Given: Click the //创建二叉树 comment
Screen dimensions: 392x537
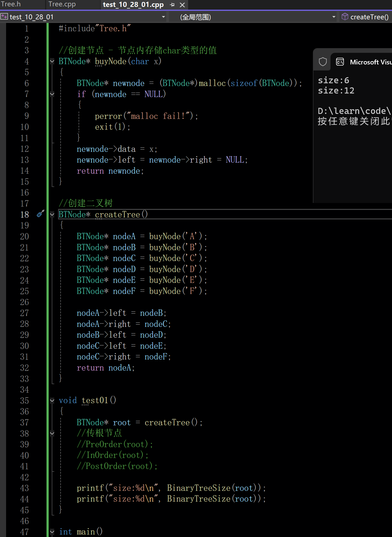Looking at the screenshot, I should [x=86, y=203].
